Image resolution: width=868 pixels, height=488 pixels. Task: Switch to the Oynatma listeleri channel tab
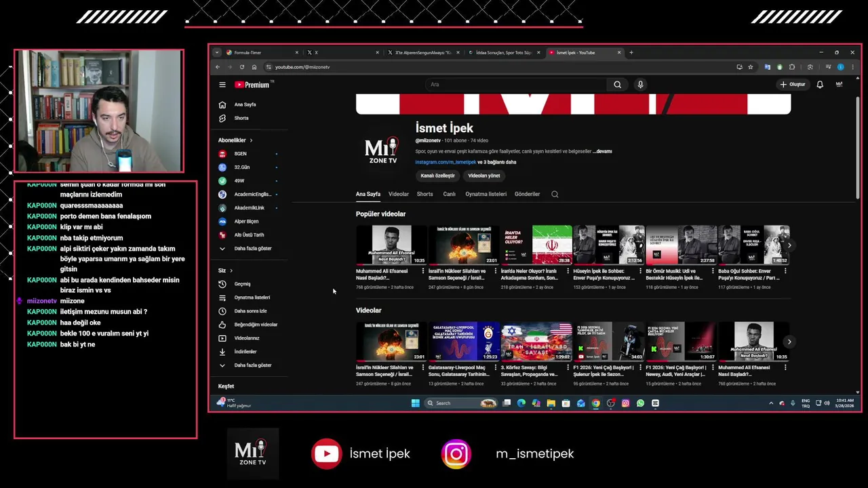coord(486,195)
